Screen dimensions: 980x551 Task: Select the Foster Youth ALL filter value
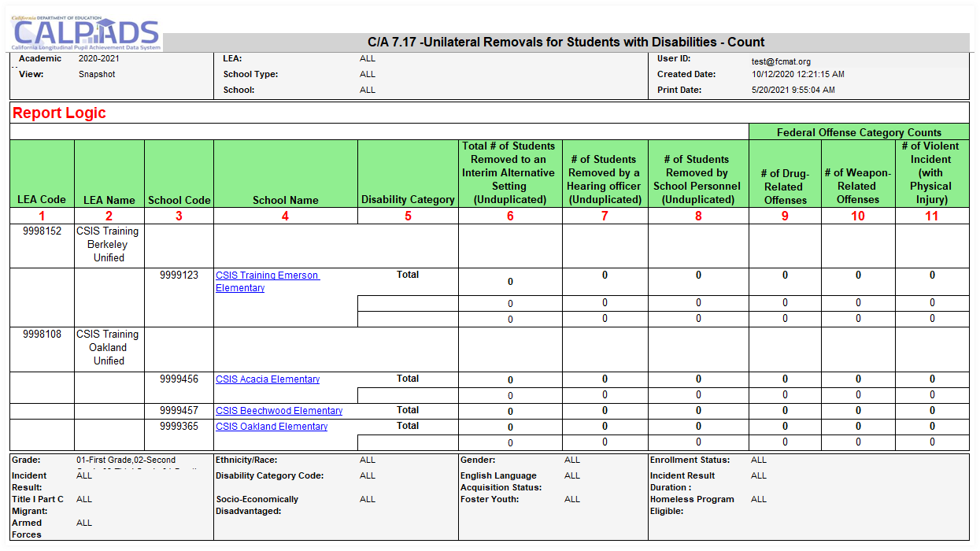570,499
